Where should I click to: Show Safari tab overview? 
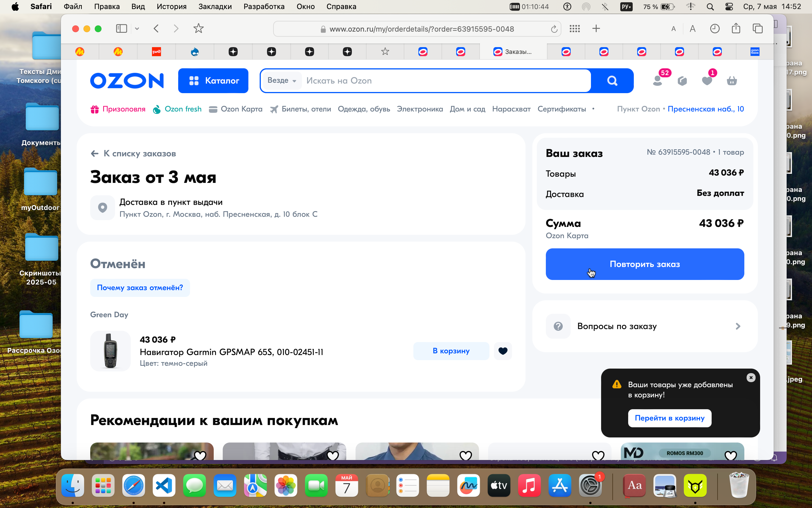[x=758, y=29]
